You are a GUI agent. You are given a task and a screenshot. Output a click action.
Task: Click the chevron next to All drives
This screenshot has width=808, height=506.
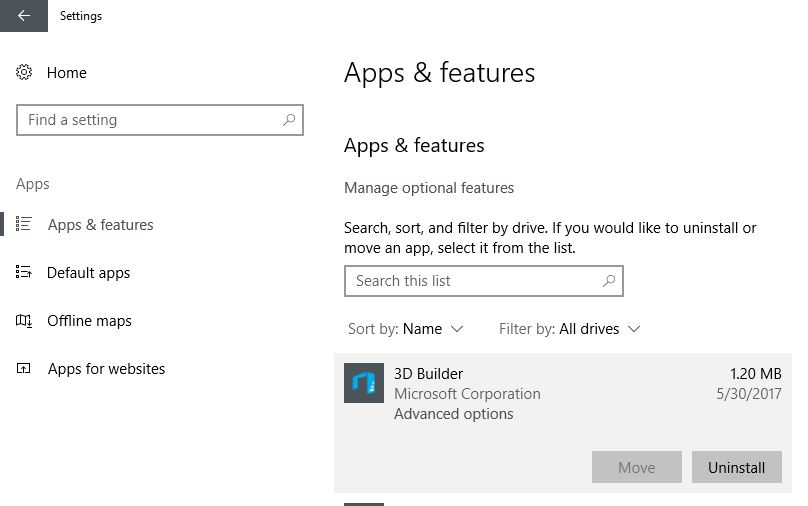click(x=634, y=329)
